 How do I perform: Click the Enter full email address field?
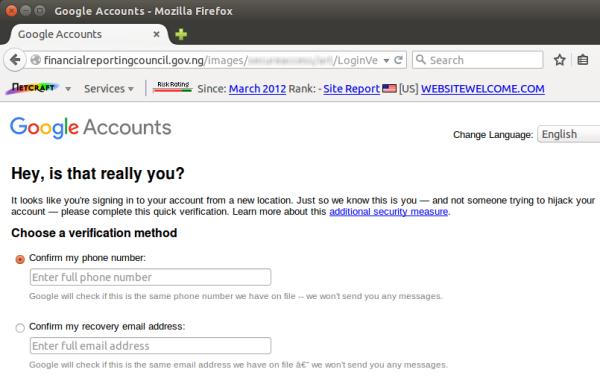[150, 346]
